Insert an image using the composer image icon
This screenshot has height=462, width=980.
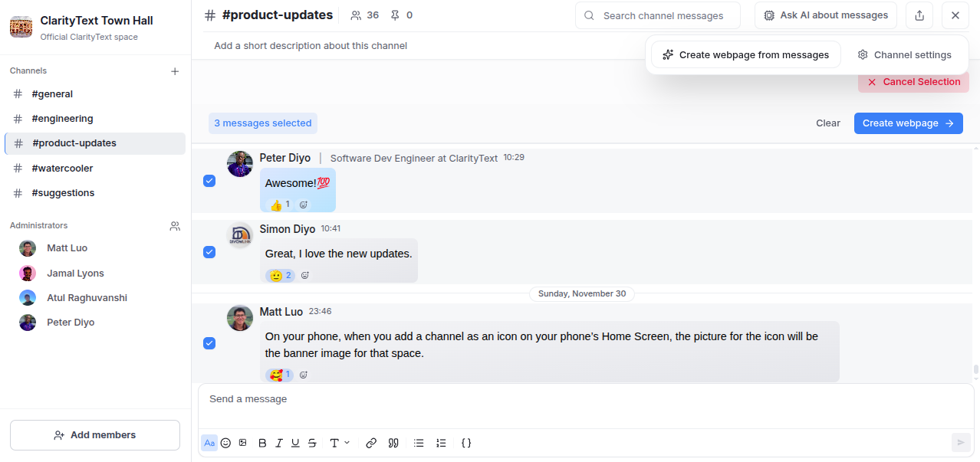pos(243,443)
